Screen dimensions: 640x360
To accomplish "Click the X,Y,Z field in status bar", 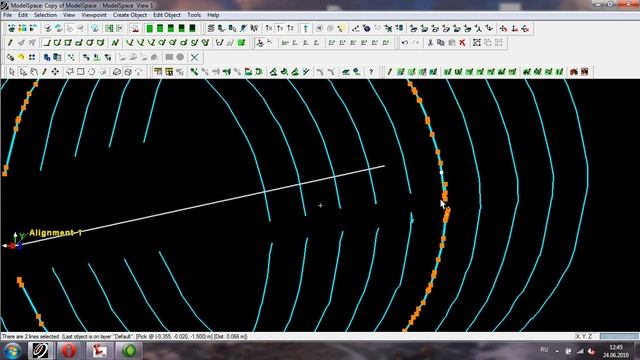I will [x=584, y=337].
